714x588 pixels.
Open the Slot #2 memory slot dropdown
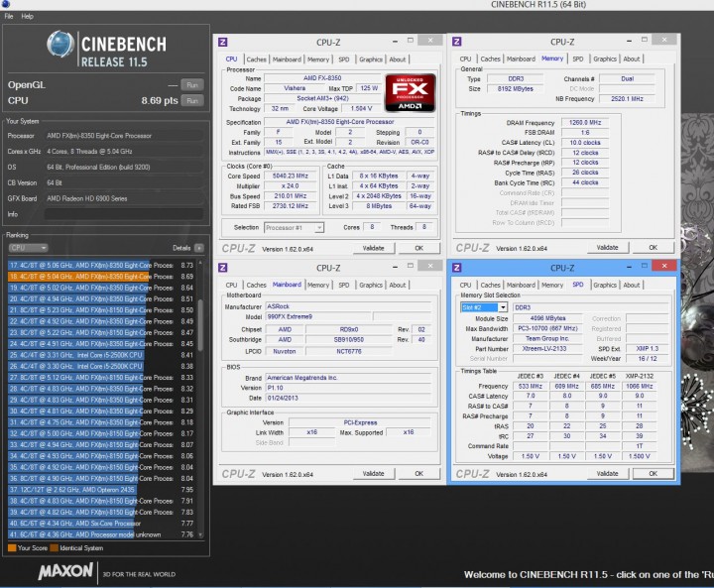pos(484,307)
